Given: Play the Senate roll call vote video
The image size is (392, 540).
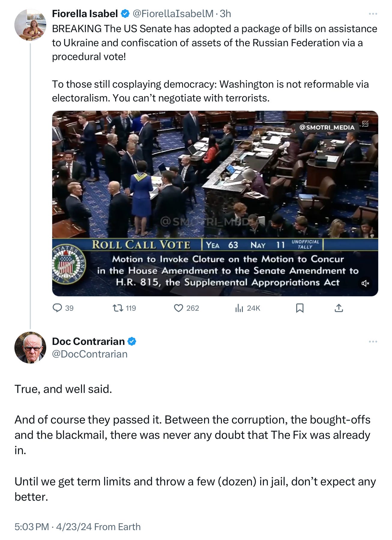Looking at the screenshot, I should [x=215, y=204].
